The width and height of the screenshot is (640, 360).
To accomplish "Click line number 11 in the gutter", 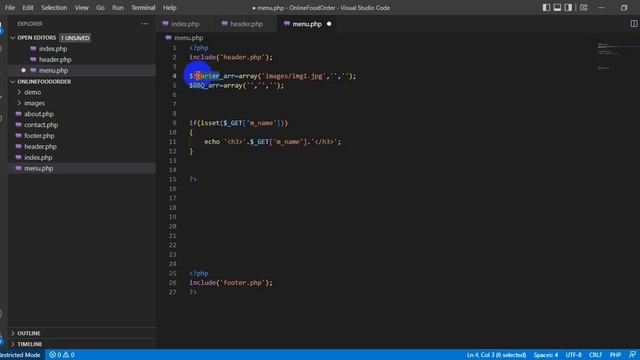I will click(x=173, y=142).
